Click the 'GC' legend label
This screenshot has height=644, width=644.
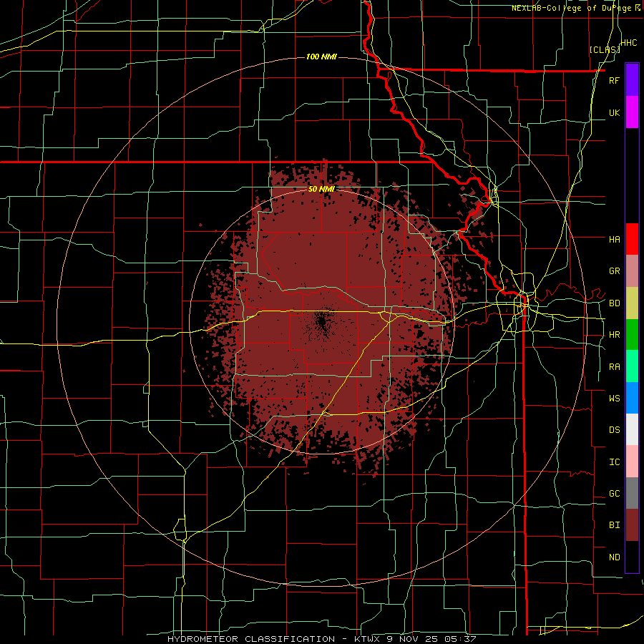pyautogui.click(x=615, y=494)
